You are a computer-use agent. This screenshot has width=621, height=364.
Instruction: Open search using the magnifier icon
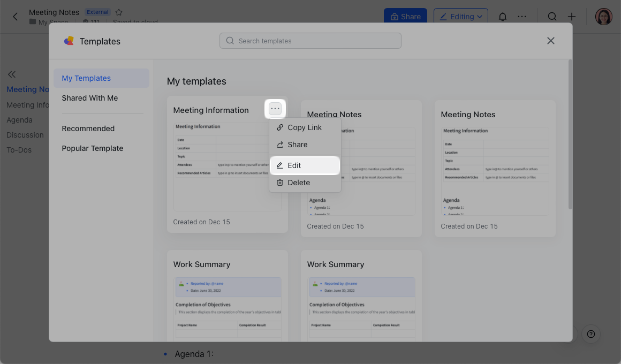click(x=552, y=17)
